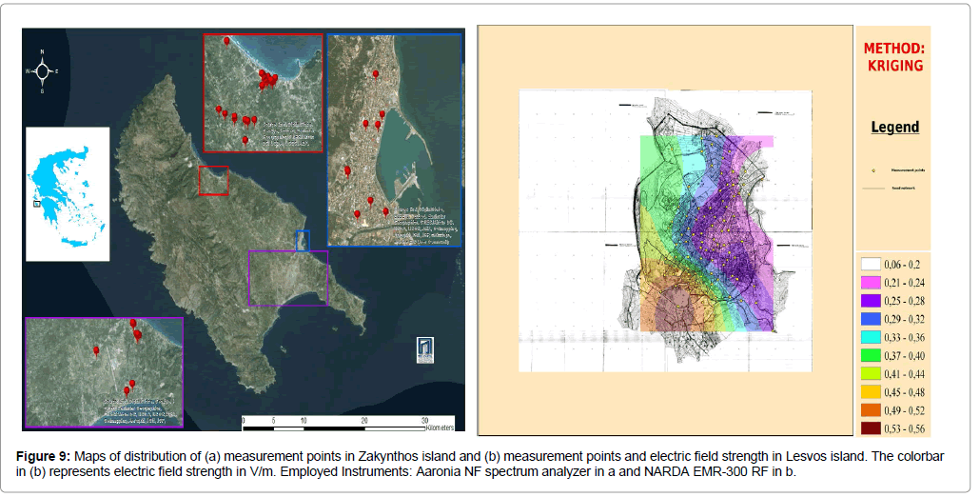Choose the green 0,37 - 0,40 legend swatch
Screen dimensions: 980x497
[x=871, y=355]
